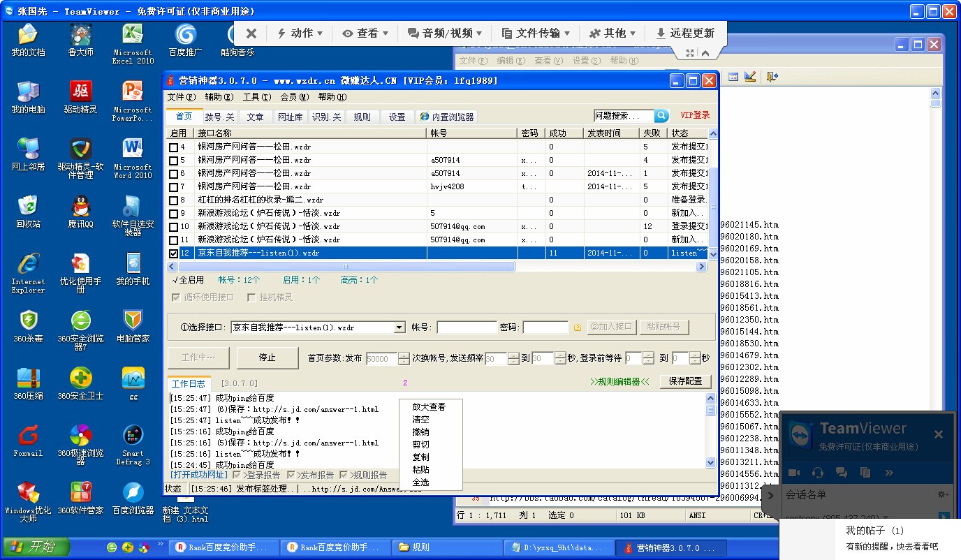This screenshot has width=961, height=560.
Task: Click the blue magnifier search icon
Action: [661, 116]
